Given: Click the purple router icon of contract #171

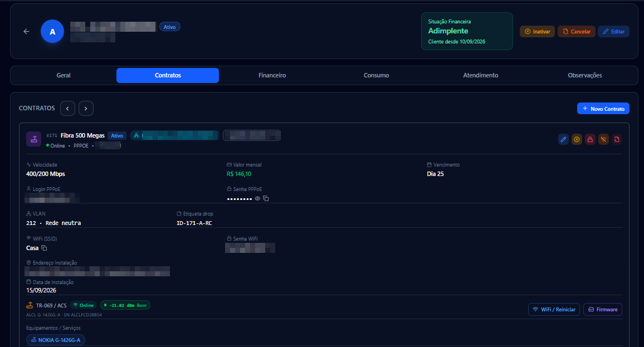Looking at the screenshot, I should pyautogui.click(x=33, y=139).
